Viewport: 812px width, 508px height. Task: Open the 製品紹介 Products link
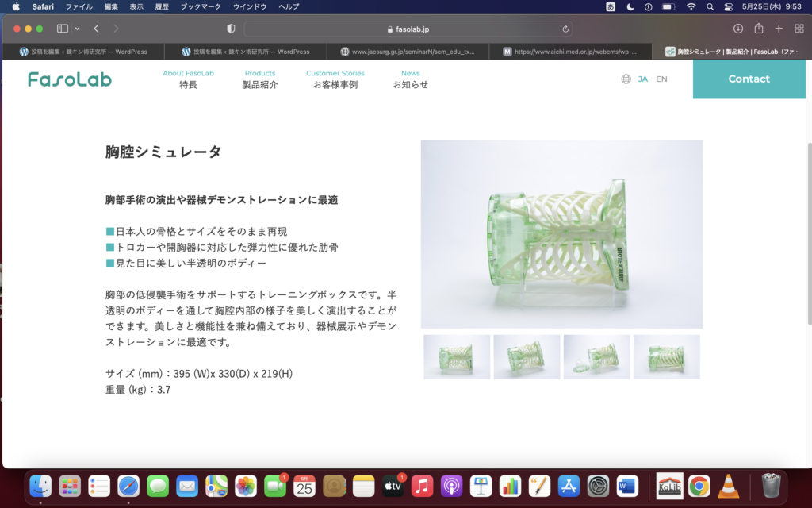(x=260, y=78)
